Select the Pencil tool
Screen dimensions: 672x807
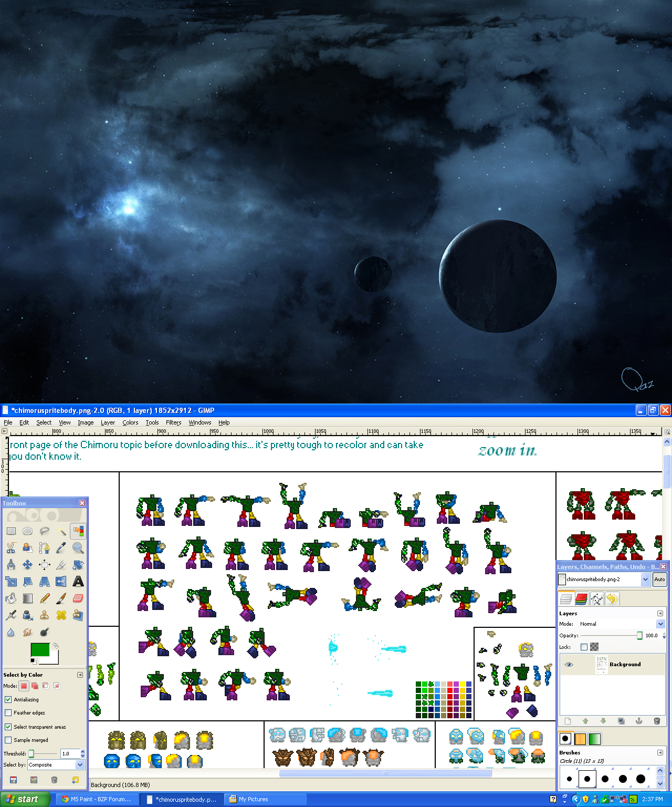[45, 598]
